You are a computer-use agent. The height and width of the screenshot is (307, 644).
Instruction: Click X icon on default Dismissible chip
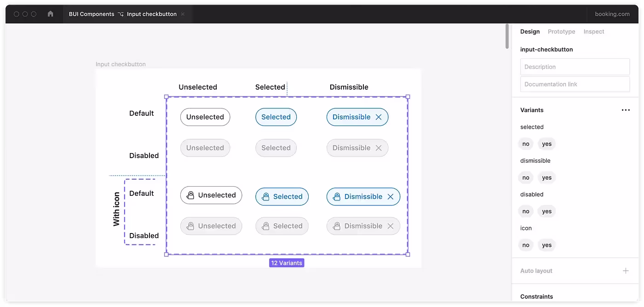[x=379, y=117]
